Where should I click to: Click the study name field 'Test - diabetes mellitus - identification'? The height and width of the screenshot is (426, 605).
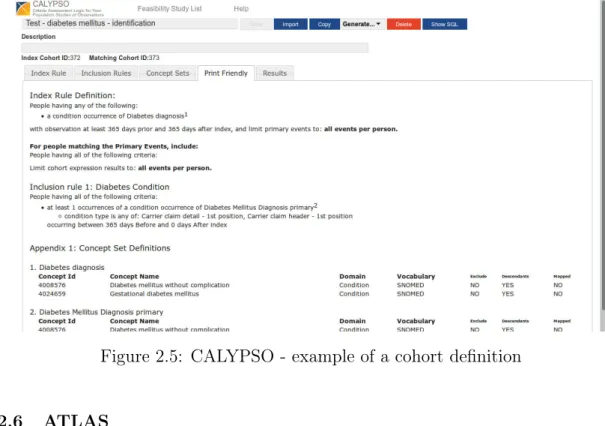pos(130,23)
